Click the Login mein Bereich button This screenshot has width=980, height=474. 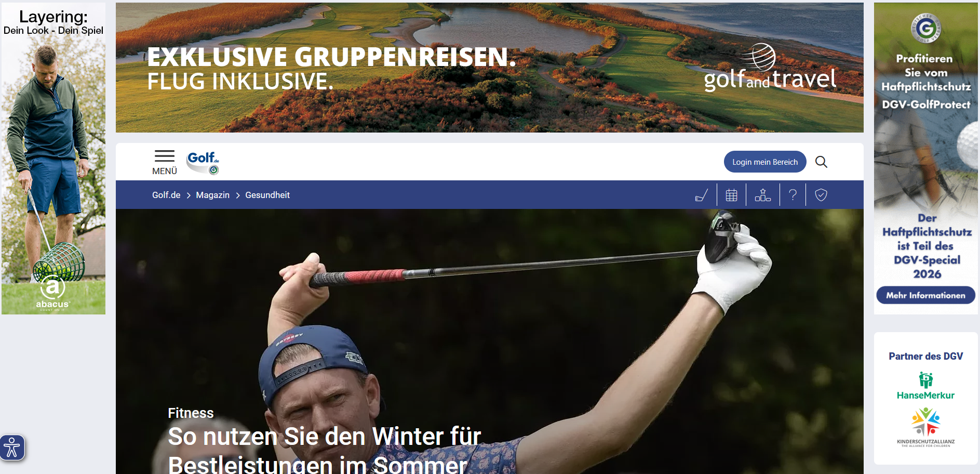765,162
